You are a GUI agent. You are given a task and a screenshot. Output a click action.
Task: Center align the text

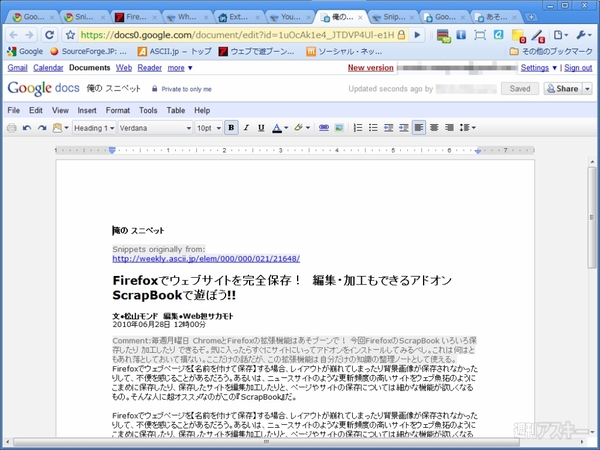click(x=434, y=128)
